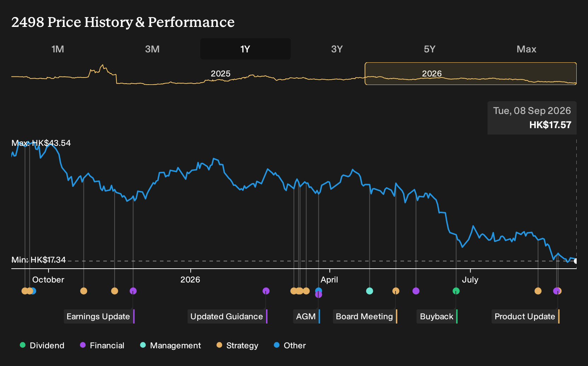
Task: Click the 2026 axis label below the chart
Action: point(190,280)
